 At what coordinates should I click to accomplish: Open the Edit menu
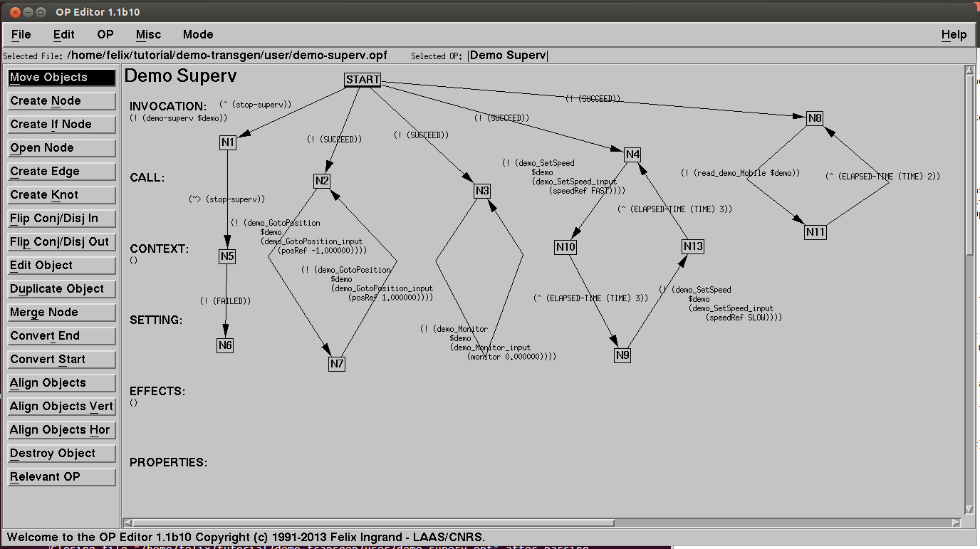click(x=64, y=34)
